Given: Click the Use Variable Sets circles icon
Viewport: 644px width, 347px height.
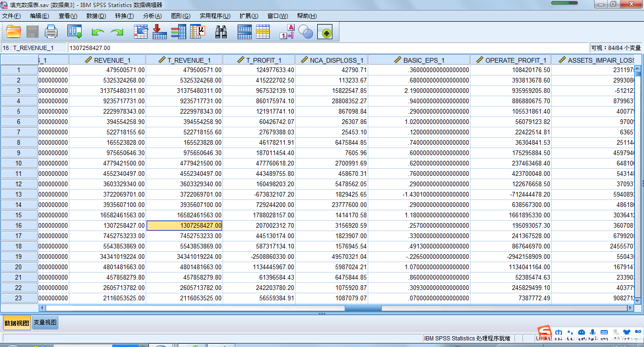Looking at the screenshot, I should 306,32.
